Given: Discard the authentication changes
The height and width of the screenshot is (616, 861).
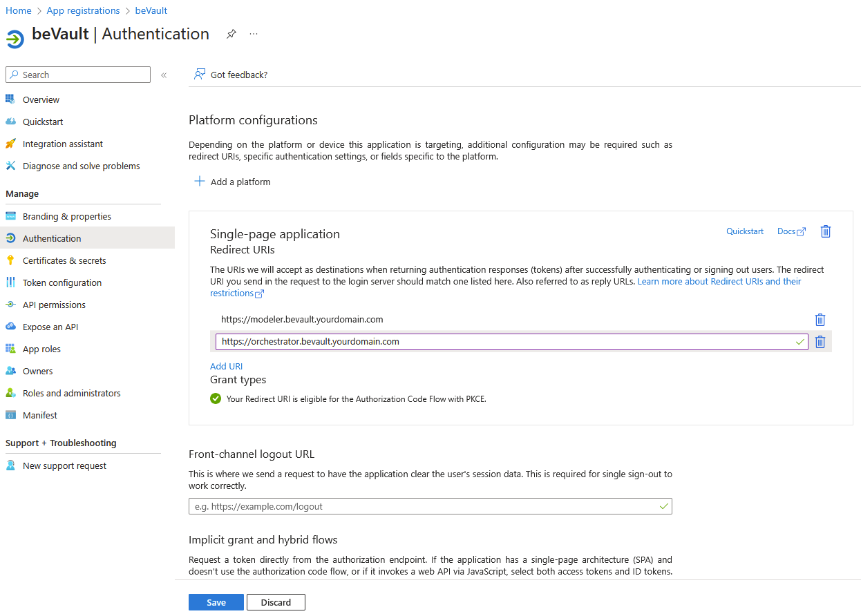Looking at the screenshot, I should point(276,602).
